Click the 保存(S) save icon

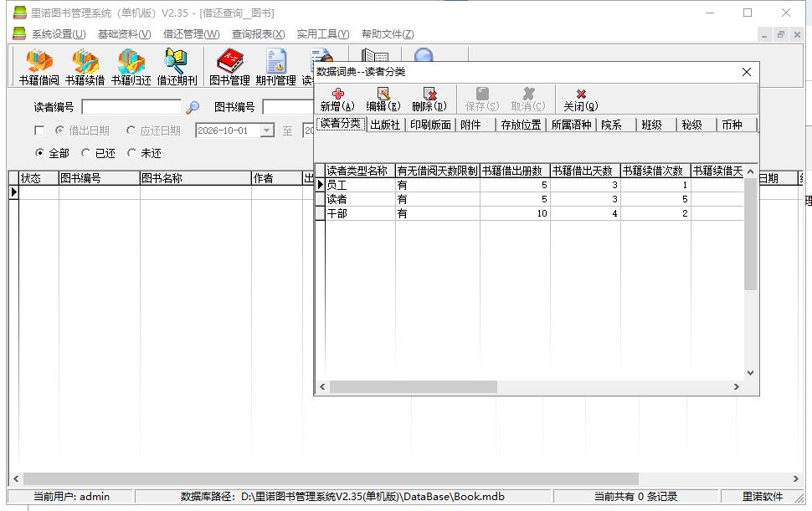click(x=482, y=100)
